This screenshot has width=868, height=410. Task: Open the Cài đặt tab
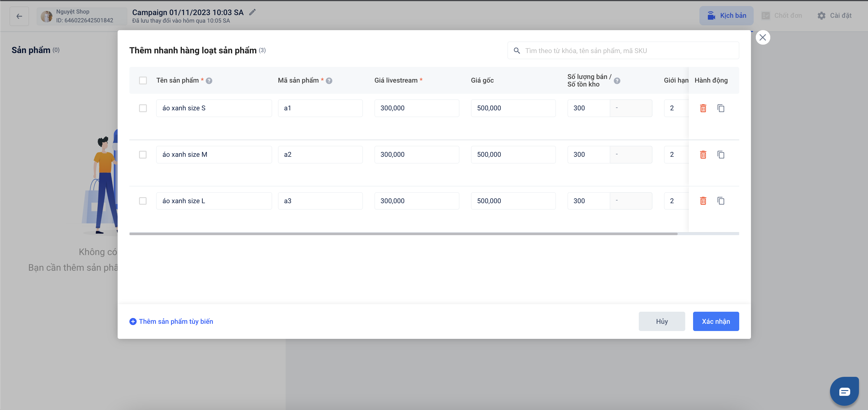point(834,15)
